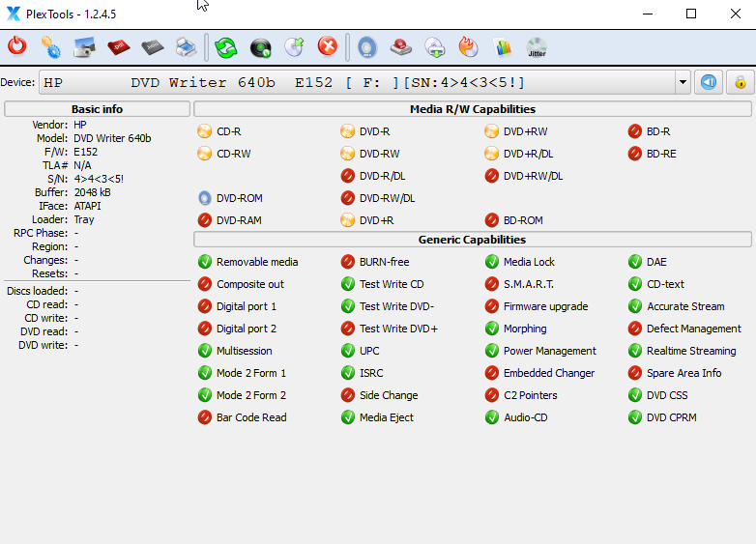Image resolution: width=756 pixels, height=544 pixels.
Task: Click the "Composite out" label
Action: click(x=250, y=284)
